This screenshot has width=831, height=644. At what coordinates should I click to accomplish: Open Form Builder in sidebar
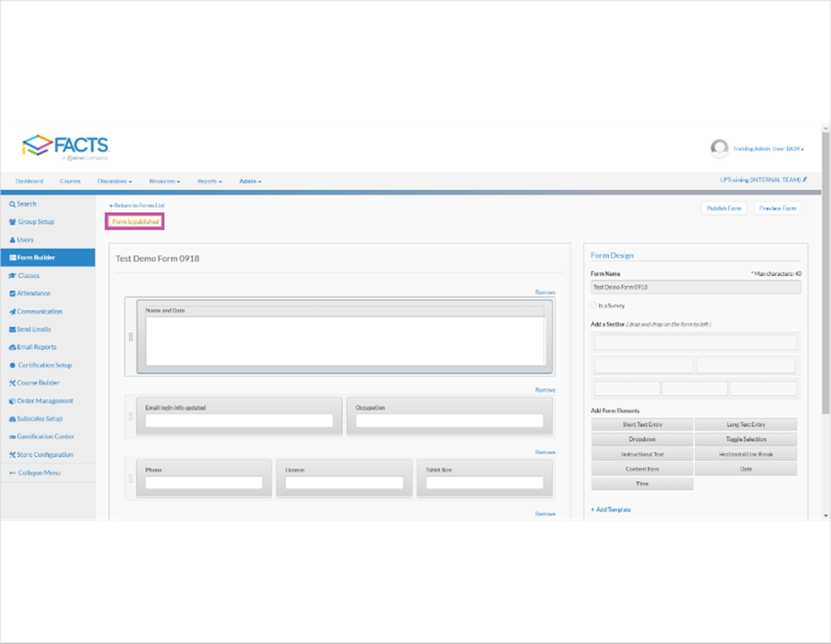(x=48, y=257)
